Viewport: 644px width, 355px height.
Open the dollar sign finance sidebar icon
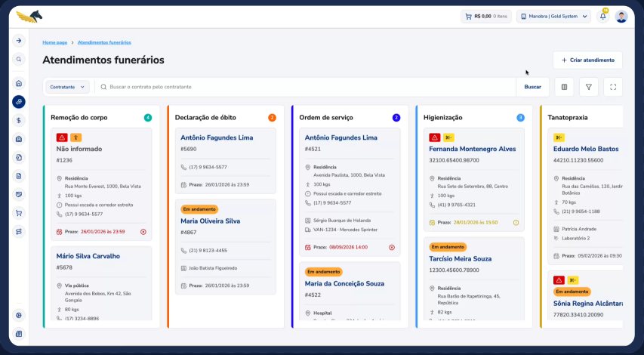pos(18,120)
